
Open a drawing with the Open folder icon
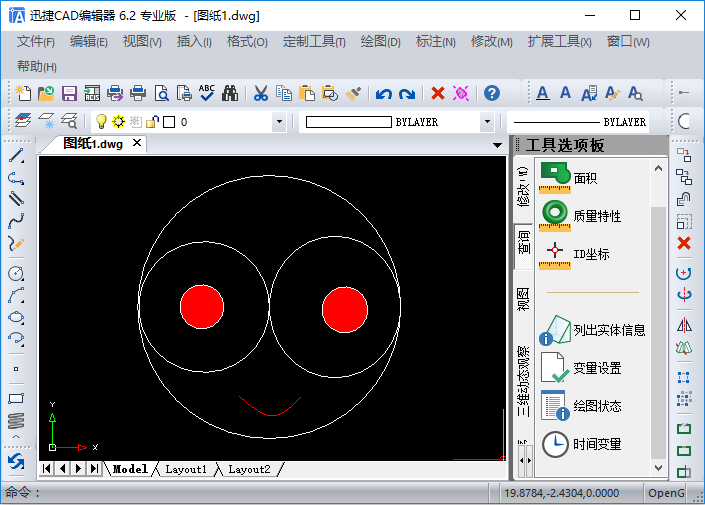point(46,93)
